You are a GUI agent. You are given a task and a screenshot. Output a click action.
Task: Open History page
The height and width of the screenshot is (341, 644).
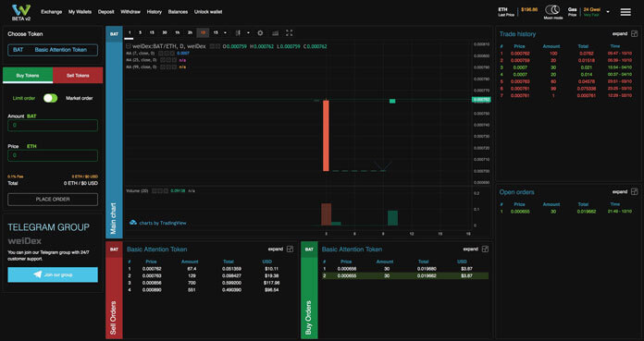[x=155, y=12]
